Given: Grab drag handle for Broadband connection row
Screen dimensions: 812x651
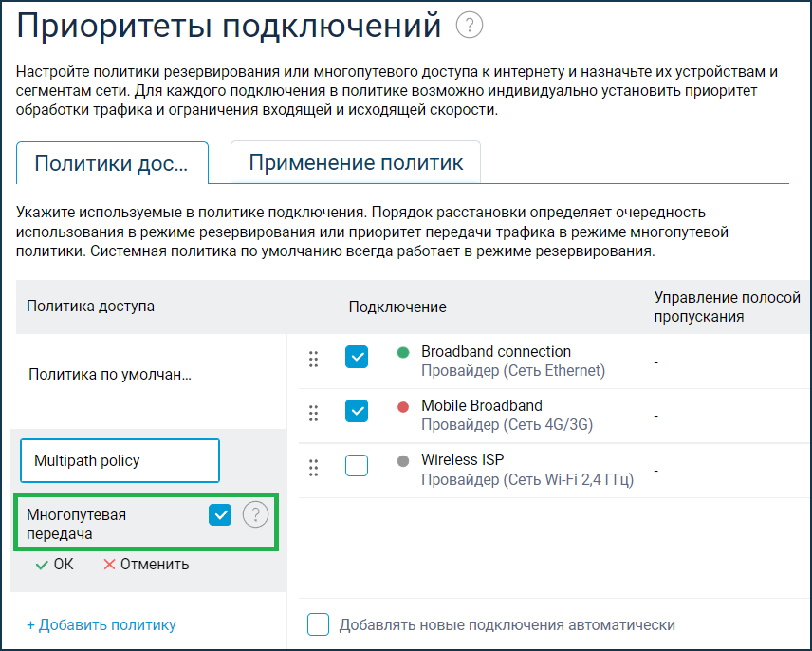Looking at the screenshot, I should 314,360.
